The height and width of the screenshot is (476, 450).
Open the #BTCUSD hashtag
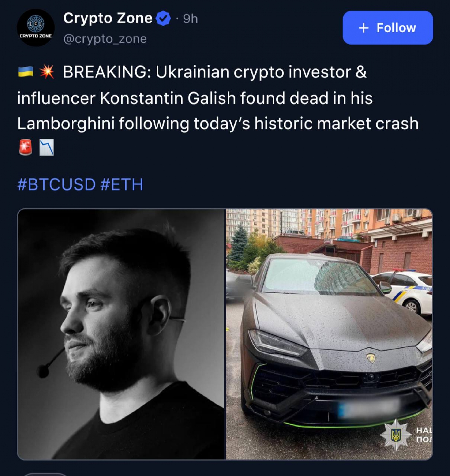[x=57, y=184]
